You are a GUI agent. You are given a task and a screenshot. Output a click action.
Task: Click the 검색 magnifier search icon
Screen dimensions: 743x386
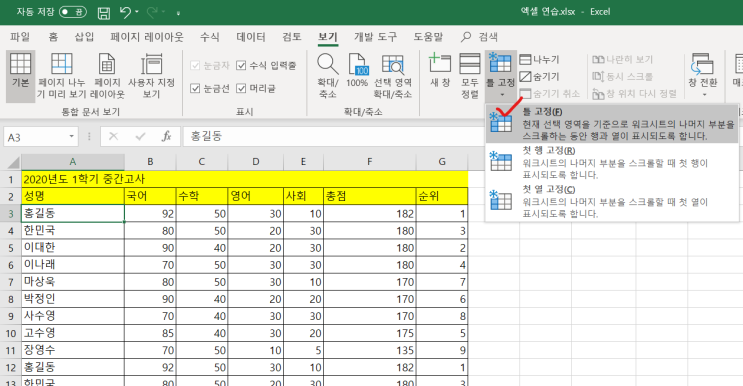click(x=466, y=36)
